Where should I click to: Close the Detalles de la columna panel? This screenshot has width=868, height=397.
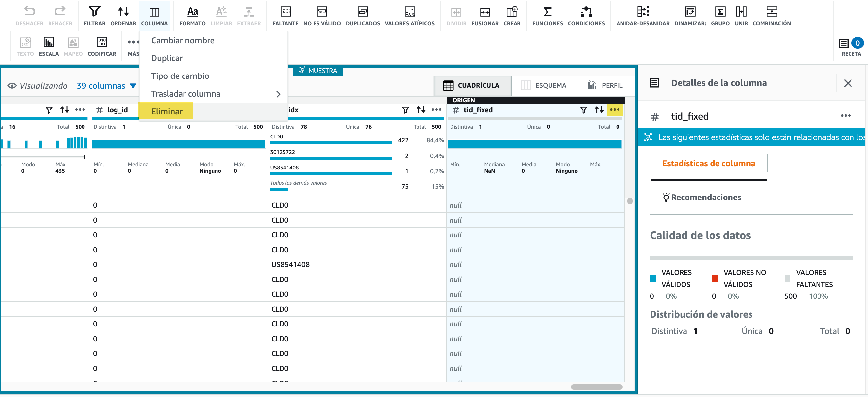tap(848, 83)
